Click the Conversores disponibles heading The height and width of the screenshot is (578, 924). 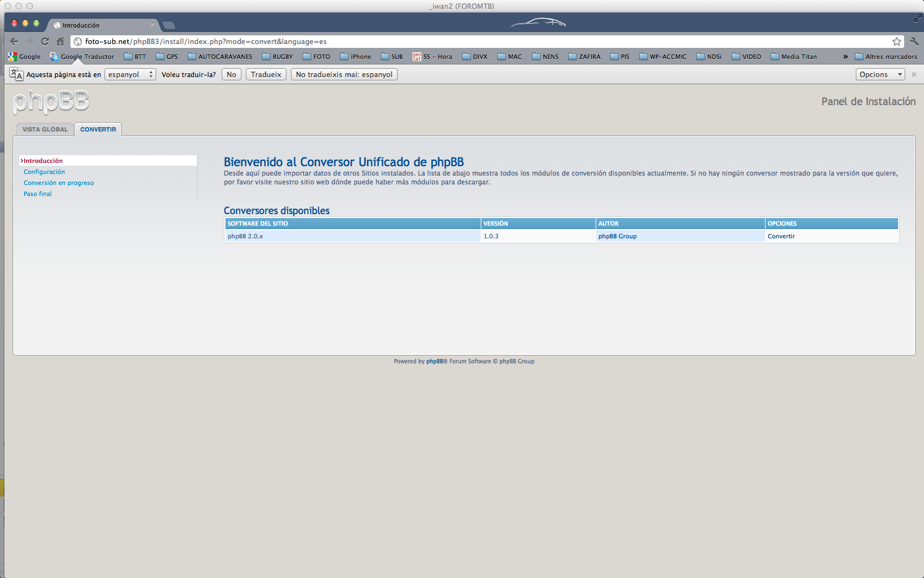[277, 211]
